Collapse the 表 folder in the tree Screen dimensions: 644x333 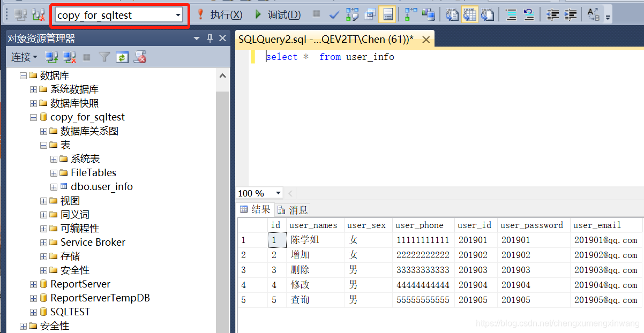[43, 145]
